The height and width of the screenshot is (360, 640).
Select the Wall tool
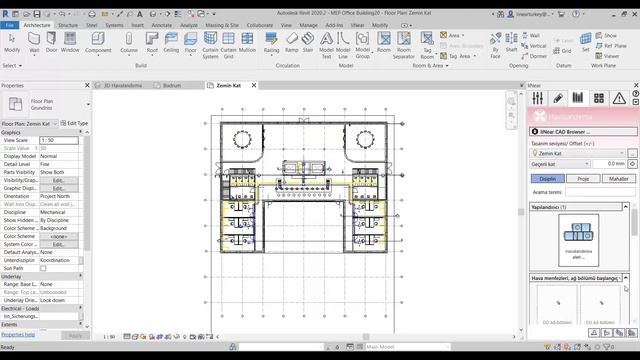point(34,42)
